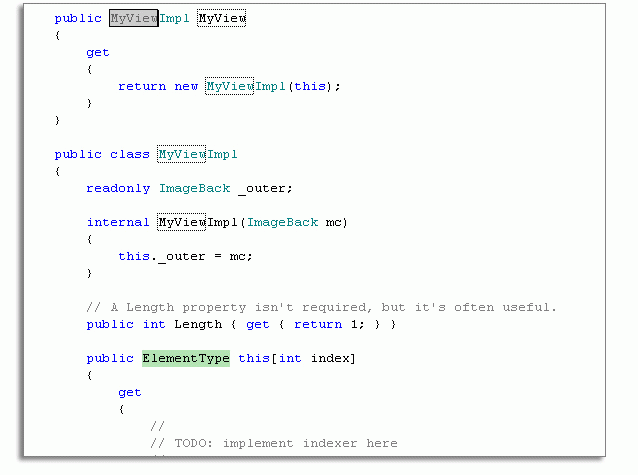Click the MyViewImpl name after 'public class'
This screenshot has height=475, width=638.
197,154
